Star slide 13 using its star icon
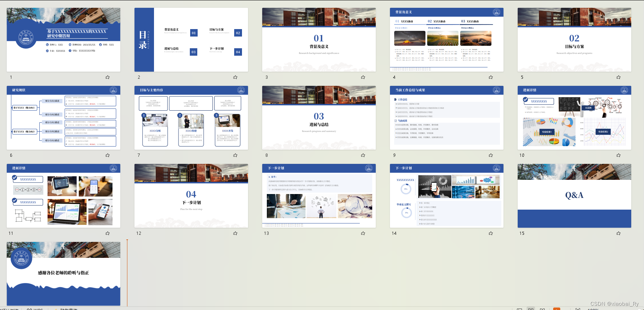644x310 pixels. (x=363, y=233)
